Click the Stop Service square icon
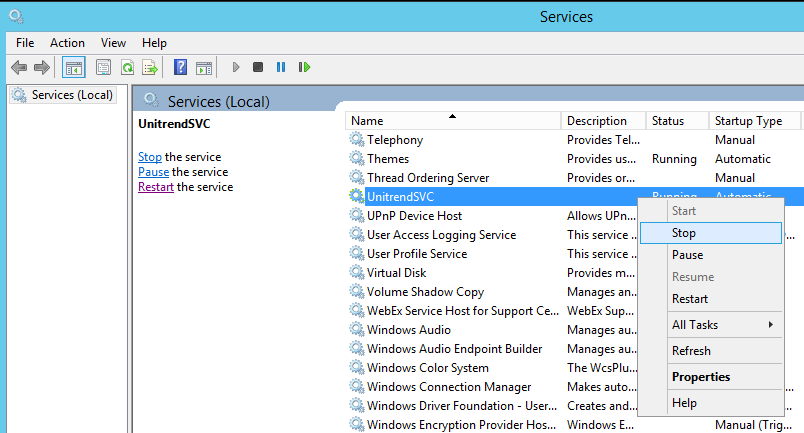Viewport: 804px width, 433px height. 258,67
